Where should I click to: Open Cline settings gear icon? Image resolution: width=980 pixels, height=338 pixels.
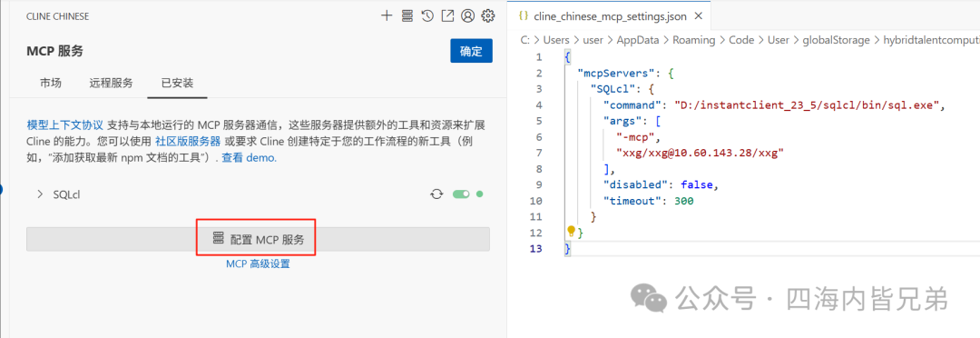tap(488, 16)
